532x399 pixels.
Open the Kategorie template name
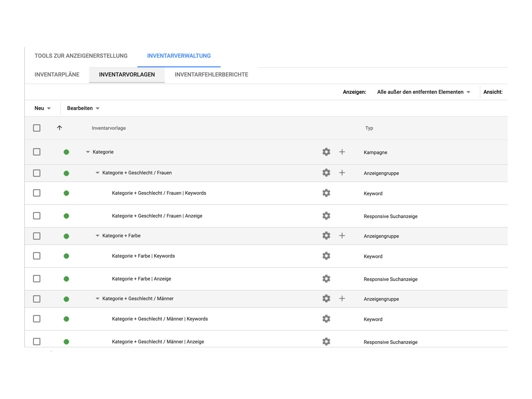click(x=103, y=152)
